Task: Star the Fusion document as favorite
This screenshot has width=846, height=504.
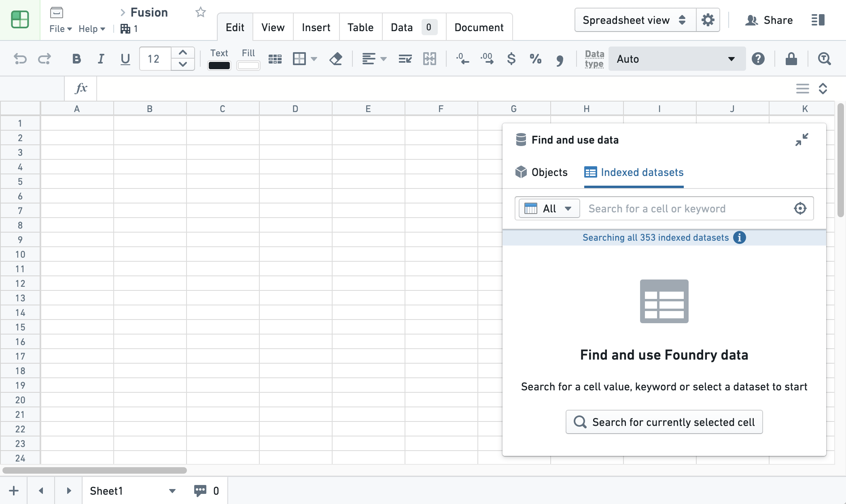Action: [201, 12]
